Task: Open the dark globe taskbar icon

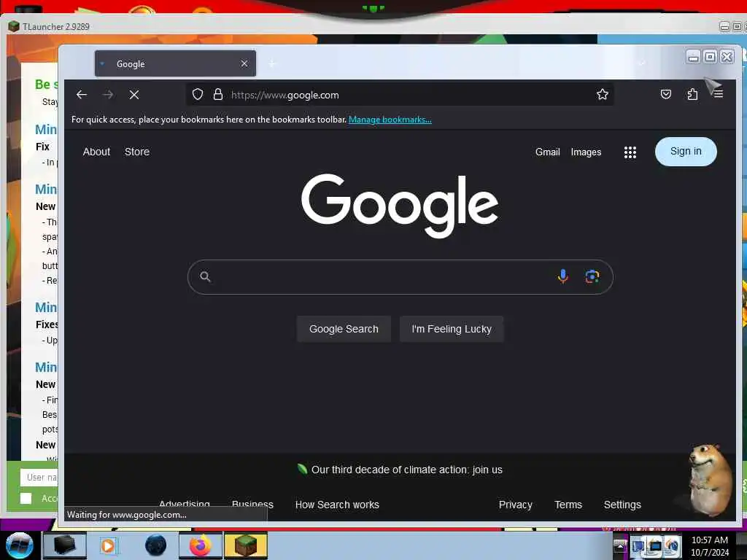Action: point(155,545)
